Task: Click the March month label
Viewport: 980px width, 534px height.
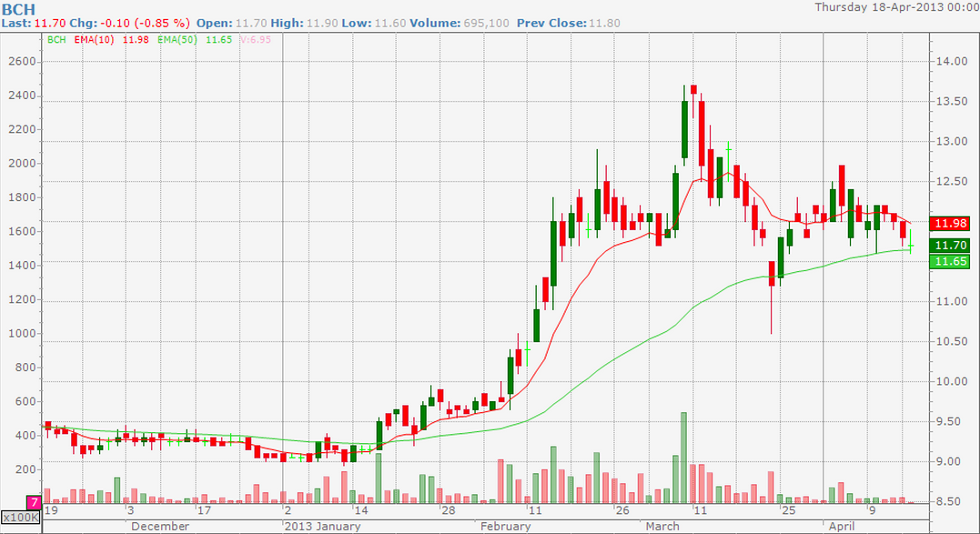Action: [662, 526]
